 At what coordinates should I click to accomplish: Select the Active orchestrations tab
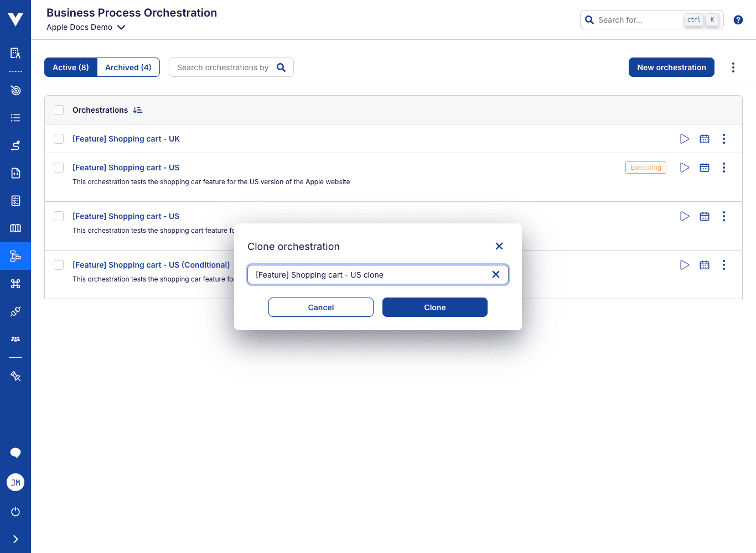(x=70, y=67)
